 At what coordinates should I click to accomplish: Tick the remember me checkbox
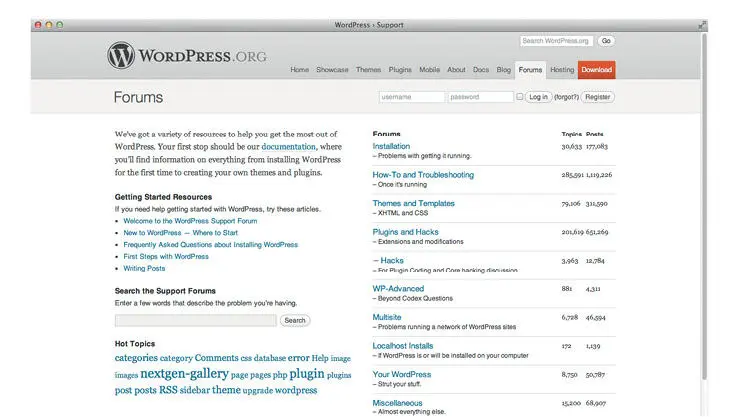click(x=519, y=97)
